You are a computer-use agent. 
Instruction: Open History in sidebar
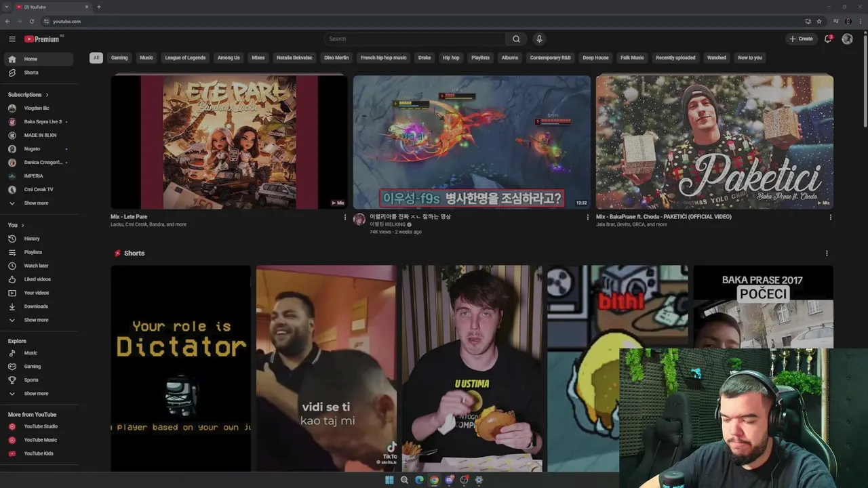coord(39,239)
